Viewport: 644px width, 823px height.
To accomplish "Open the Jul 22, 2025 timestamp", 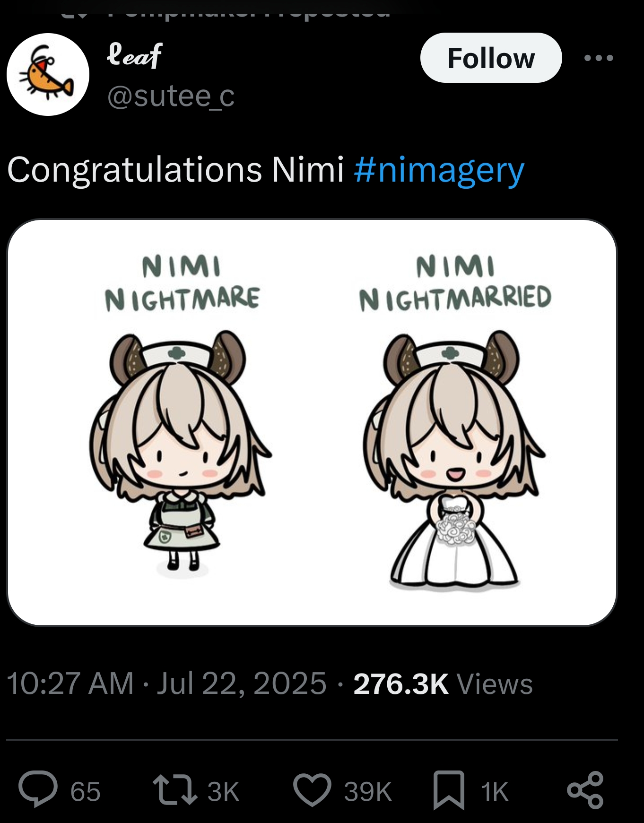I will click(x=241, y=684).
